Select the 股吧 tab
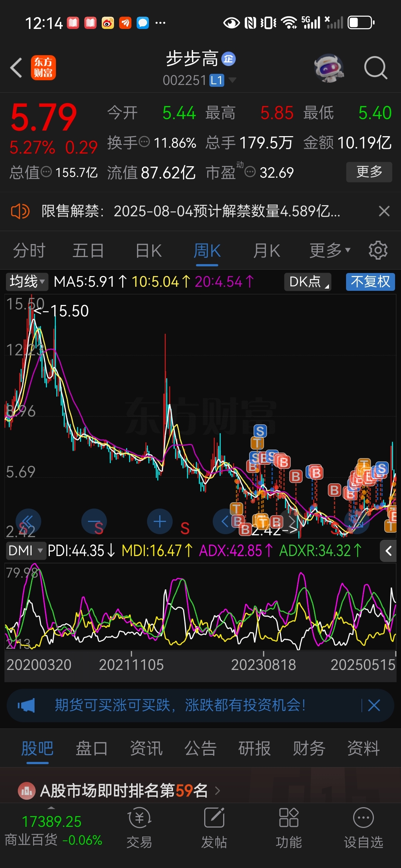 [38, 748]
